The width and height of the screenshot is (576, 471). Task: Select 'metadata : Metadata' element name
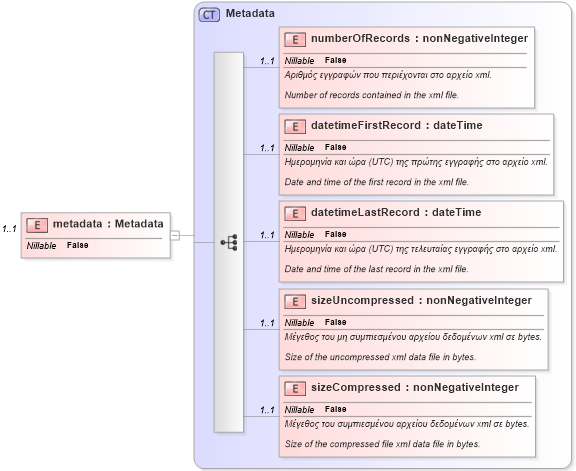(x=108, y=224)
